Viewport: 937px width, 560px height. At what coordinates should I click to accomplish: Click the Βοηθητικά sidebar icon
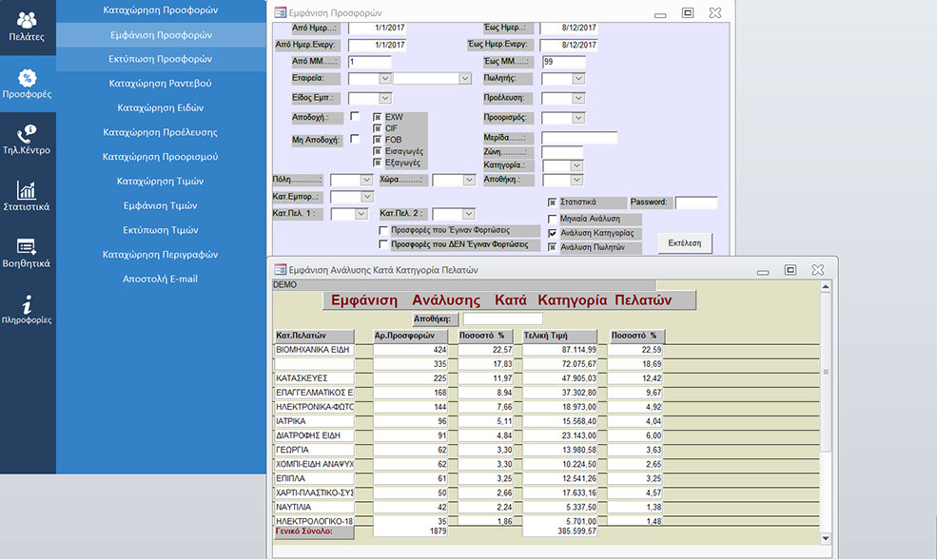coord(28,252)
